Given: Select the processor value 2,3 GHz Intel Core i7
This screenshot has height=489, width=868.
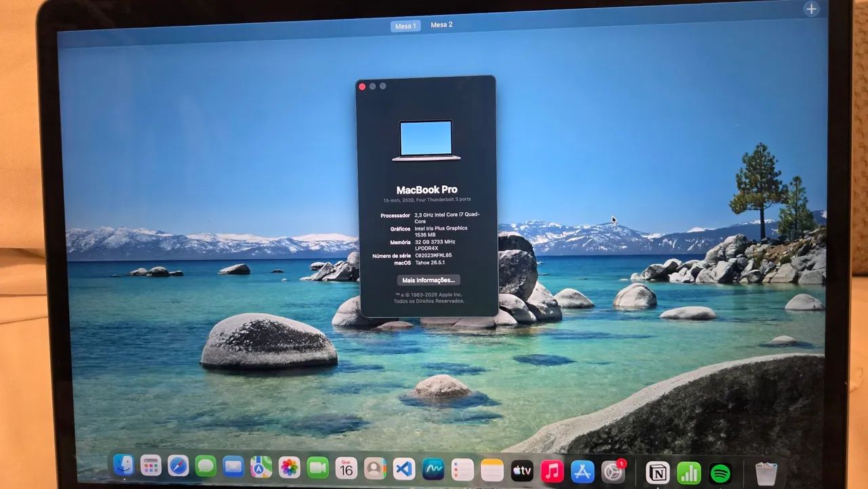Looking at the screenshot, I should pyautogui.click(x=447, y=218).
